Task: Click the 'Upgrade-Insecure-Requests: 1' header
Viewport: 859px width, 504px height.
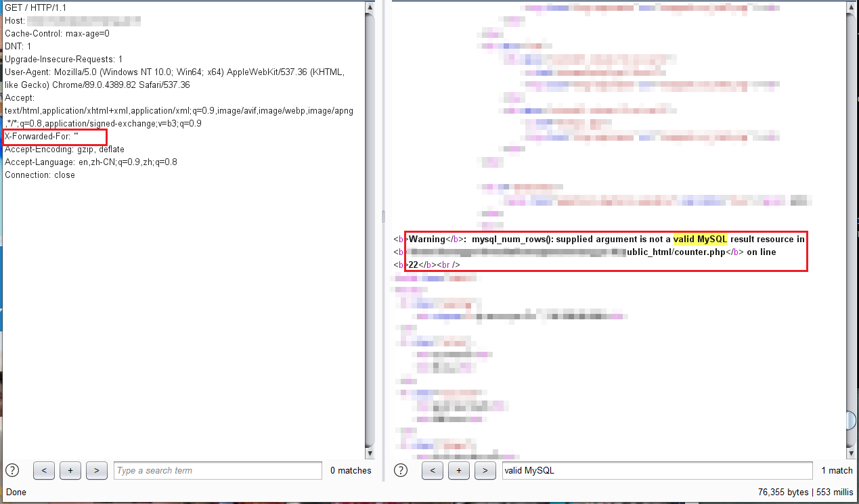Action: pos(64,59)
